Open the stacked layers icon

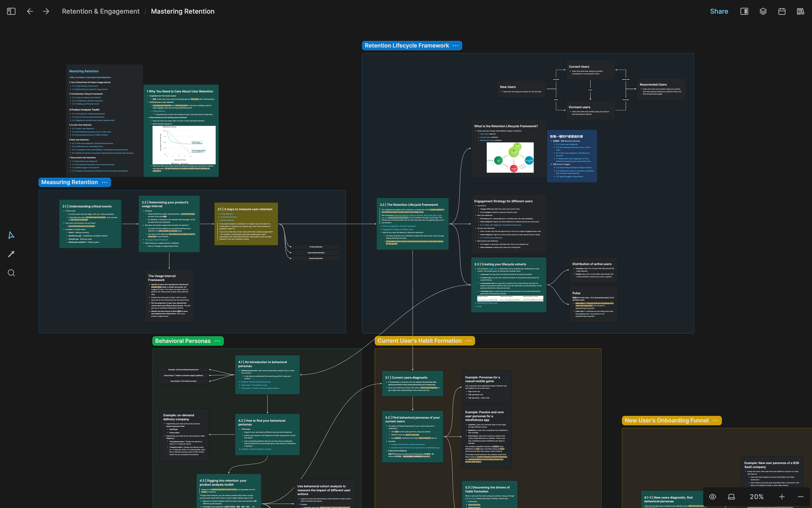pyautogui.click(x=763, y=11)
